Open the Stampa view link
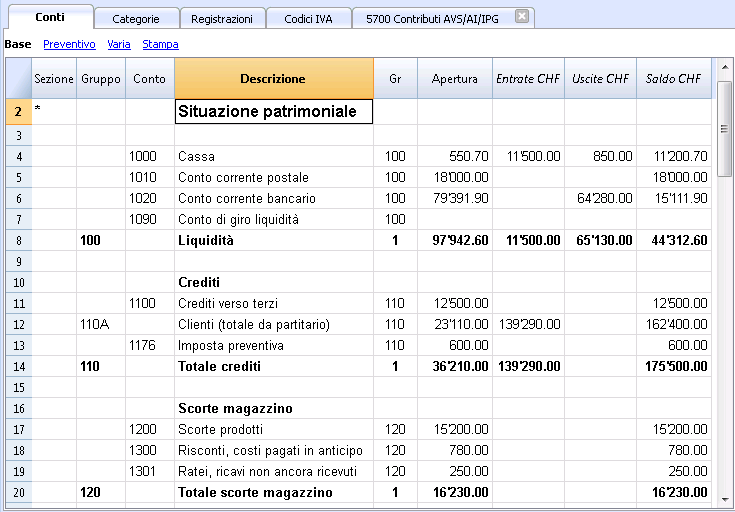 pyautogui.click(x=160, y=44)
